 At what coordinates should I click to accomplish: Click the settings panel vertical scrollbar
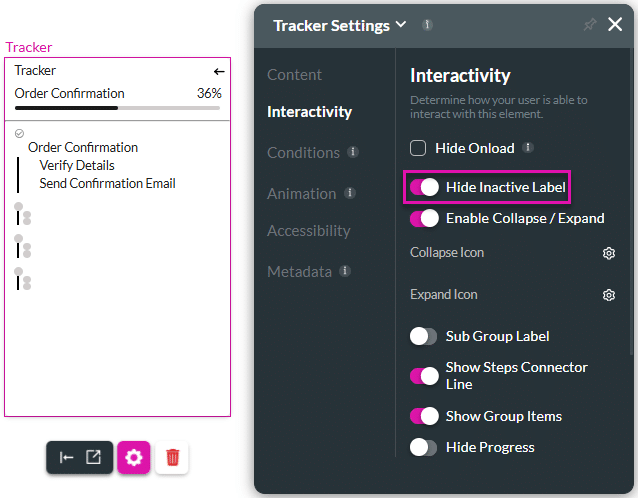[631, 201]
